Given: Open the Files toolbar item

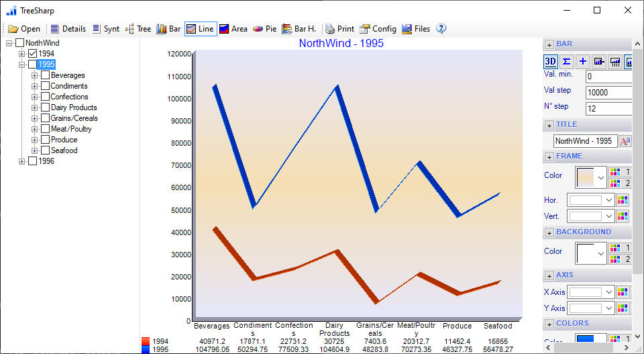Looking at the screenshot, I should 416,29.
